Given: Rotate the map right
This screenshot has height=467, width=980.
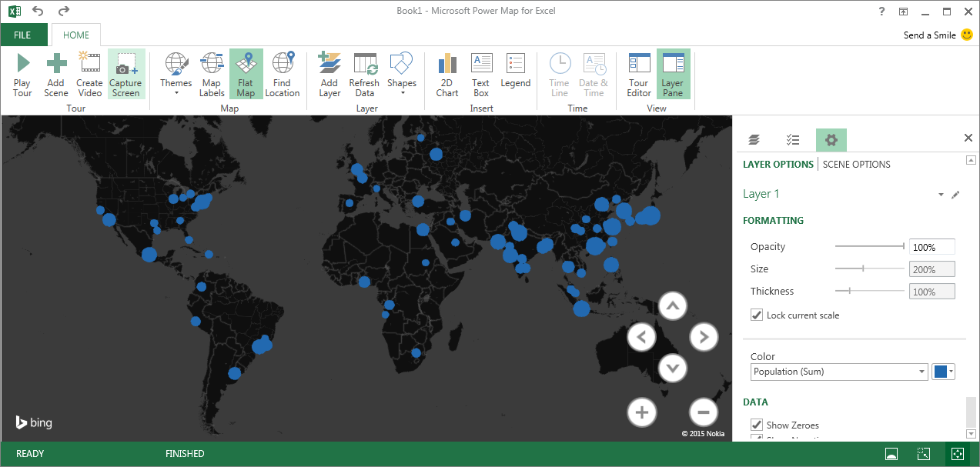Looking at the screenshot, I should 704,336.
